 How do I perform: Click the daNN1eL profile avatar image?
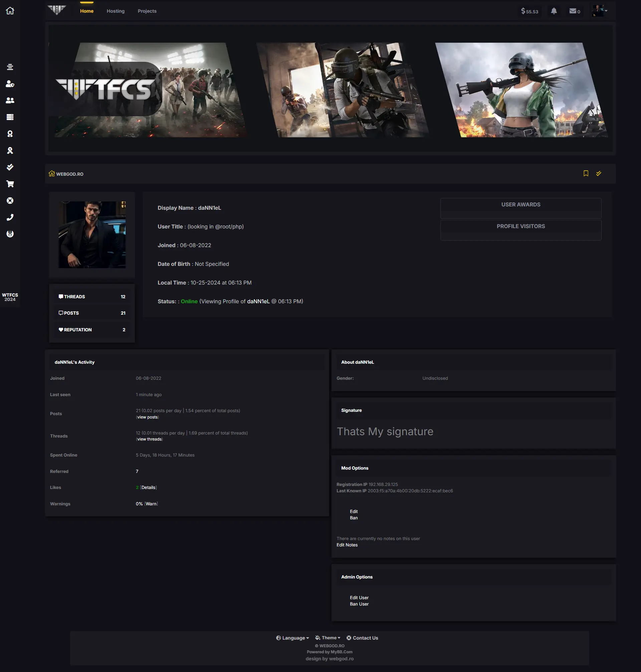(92, 234)
